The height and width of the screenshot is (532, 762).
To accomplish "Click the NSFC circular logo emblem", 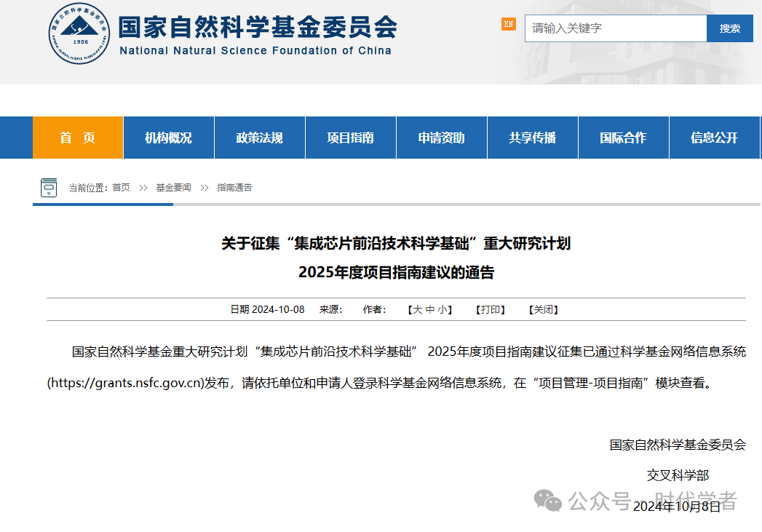I will (79, 34).
